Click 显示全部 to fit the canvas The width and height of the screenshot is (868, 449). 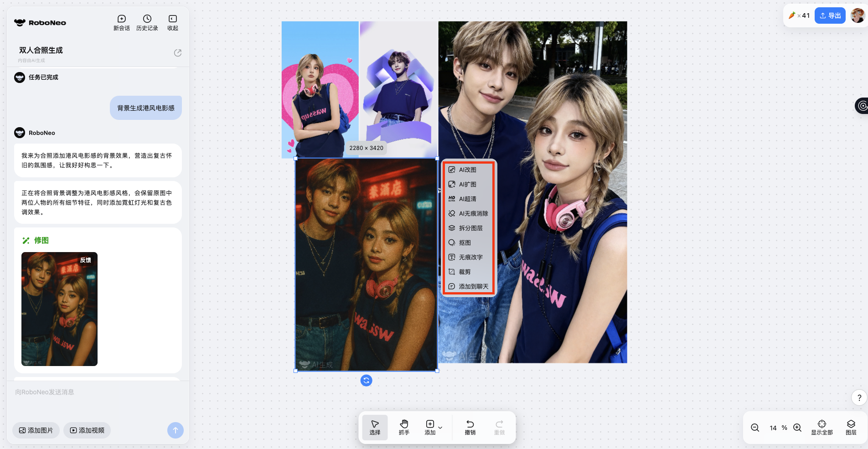click(821, 427)
